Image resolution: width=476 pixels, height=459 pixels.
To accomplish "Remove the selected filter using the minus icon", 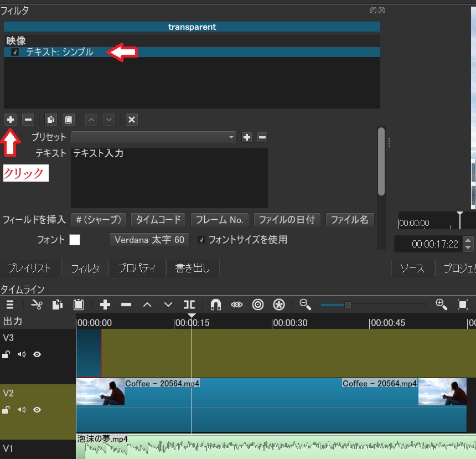I will coord(28,120).
